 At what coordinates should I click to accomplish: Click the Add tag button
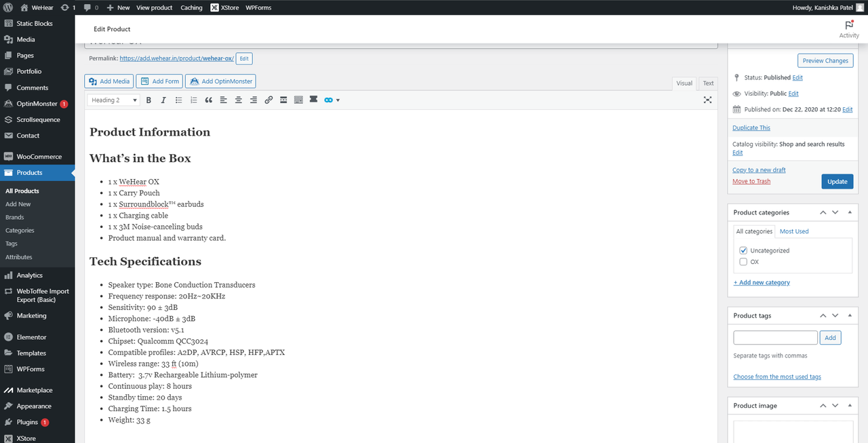tap(831, 337)
